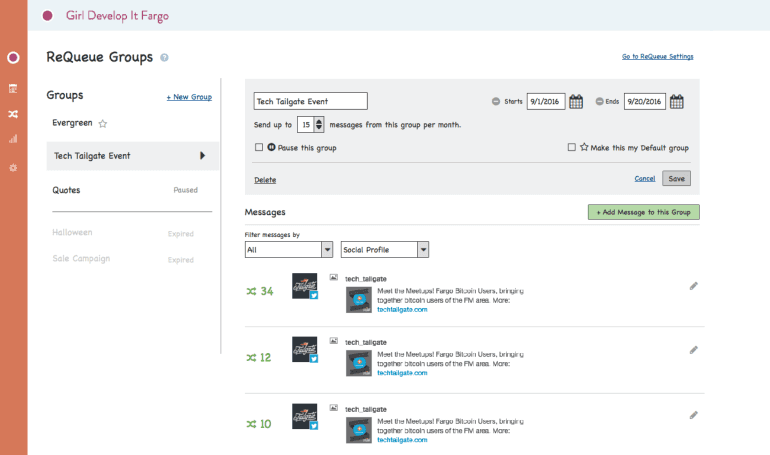Screen dimensions: 770x455
Task: Edit the message with 34 shuffles
Action: tap(693, 286)
